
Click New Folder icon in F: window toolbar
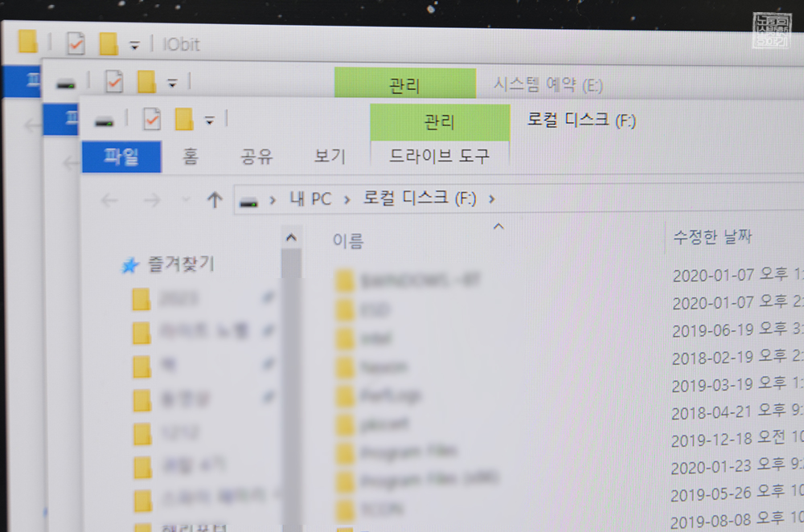click(184, 119)
